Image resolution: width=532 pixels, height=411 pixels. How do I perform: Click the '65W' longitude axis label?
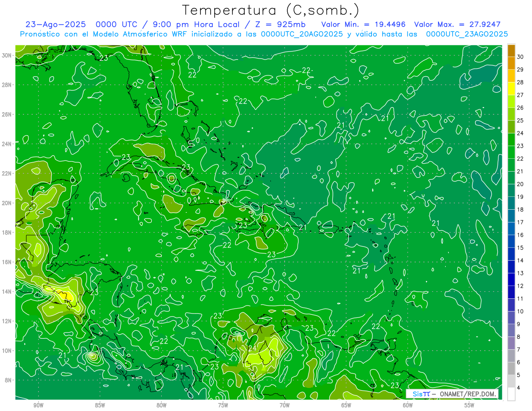[346, 405]
